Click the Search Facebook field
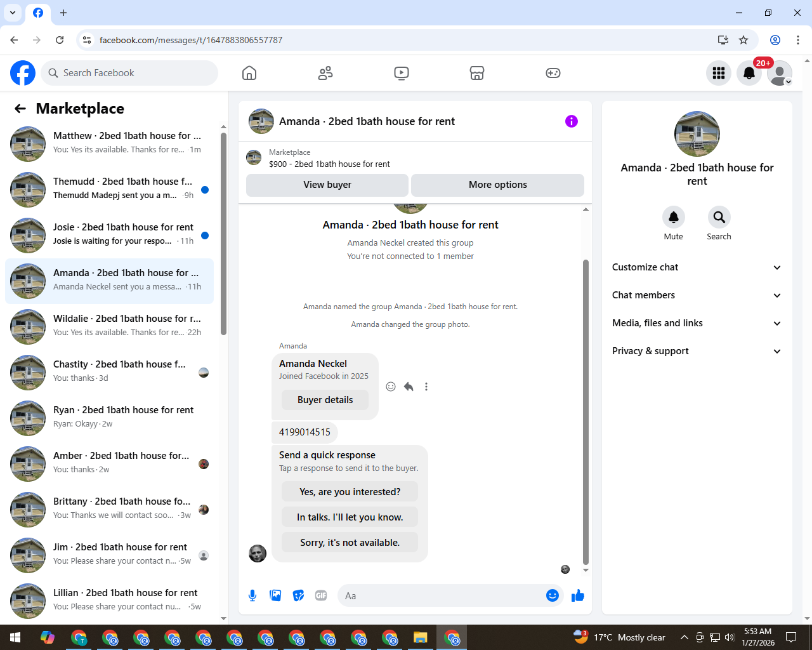812x650 pixels. tap(129, 73)
